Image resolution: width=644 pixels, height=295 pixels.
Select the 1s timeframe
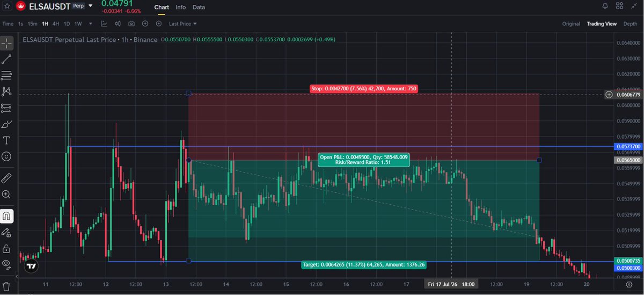20,24
